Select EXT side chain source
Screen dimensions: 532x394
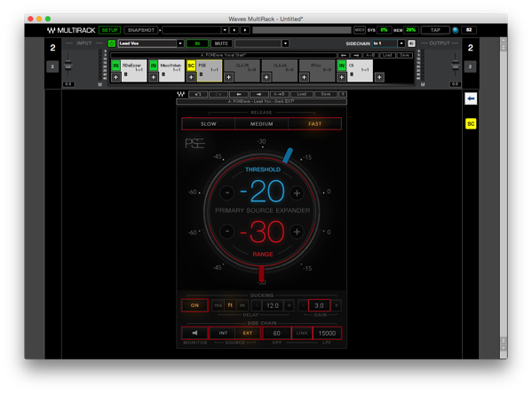coord(247,333)
